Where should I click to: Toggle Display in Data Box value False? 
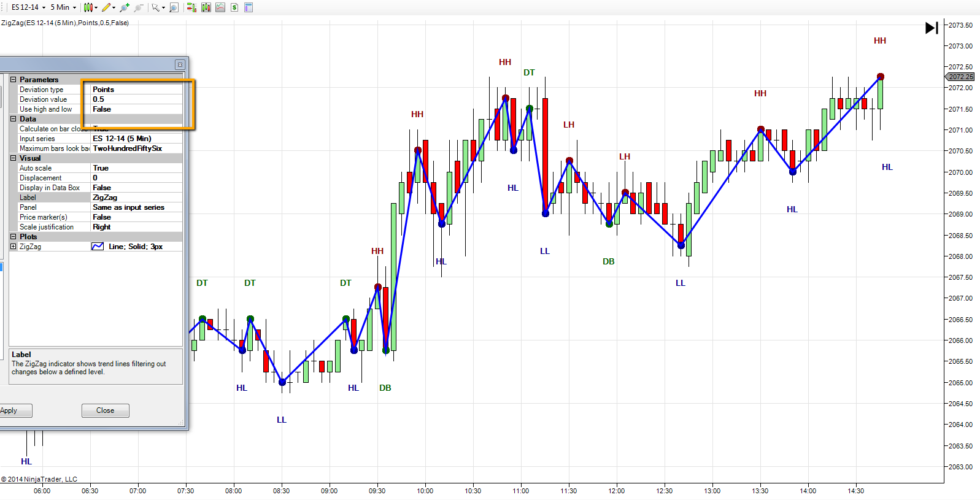136,188
